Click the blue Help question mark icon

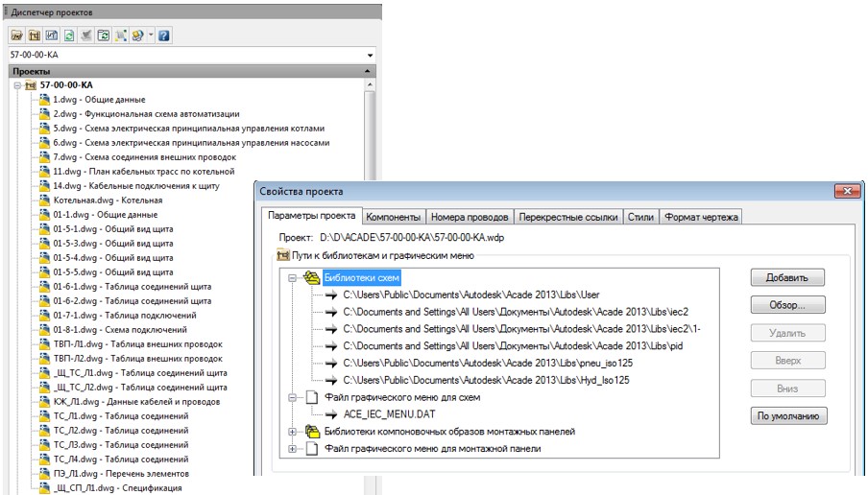pyautogui.click(x=164, y=35)
